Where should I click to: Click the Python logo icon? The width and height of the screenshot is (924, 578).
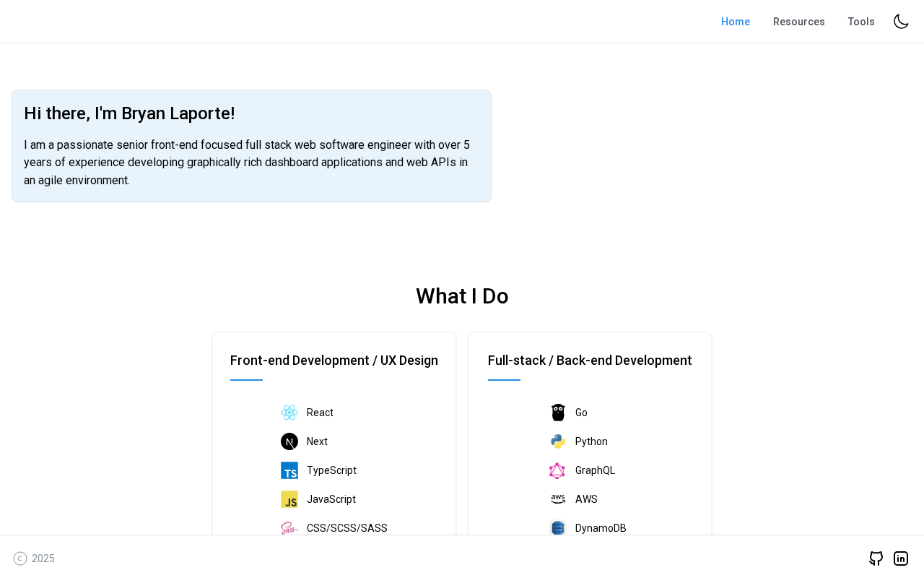pos(558,441)
